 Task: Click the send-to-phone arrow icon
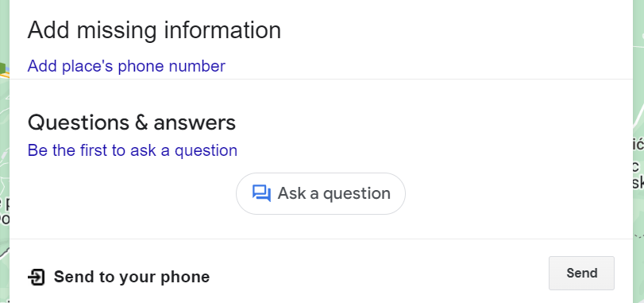point(37,277)
